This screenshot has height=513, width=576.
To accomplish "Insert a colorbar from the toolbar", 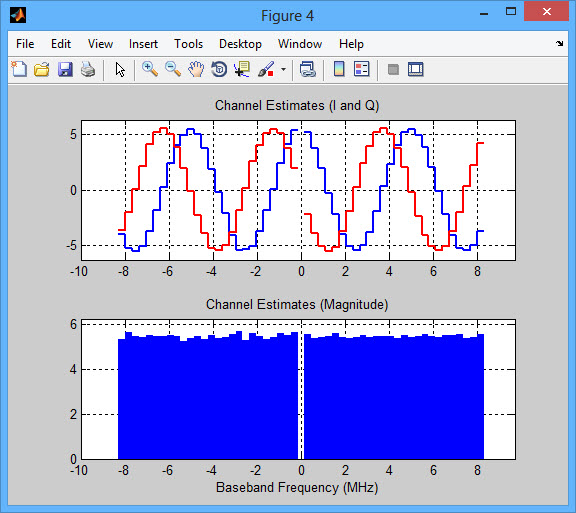I will 339,69.
